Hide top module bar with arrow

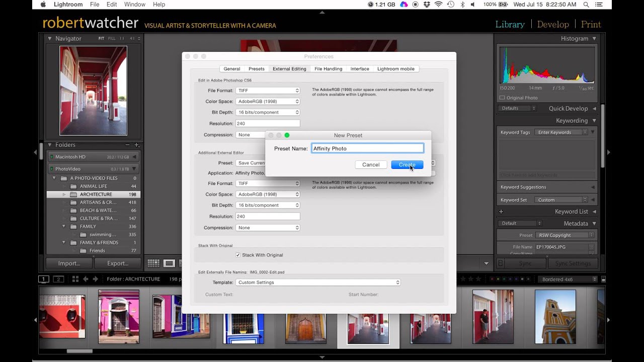[x=322, y=12]
